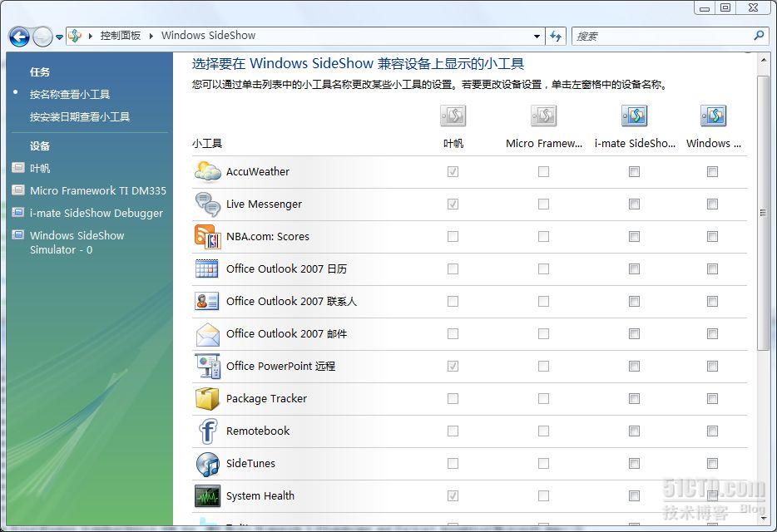Uncheck Office PowerPoint 远程 for 叶帆 device
This screenshot has height=532, width=777.
point(453,366)
